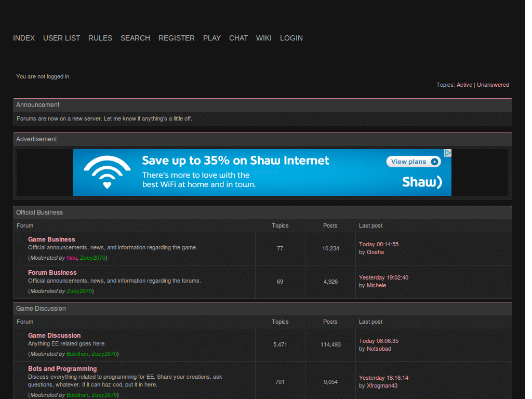Open the Game Business forum
Viewport: 532px width, 399px height.
click(51, 239)
